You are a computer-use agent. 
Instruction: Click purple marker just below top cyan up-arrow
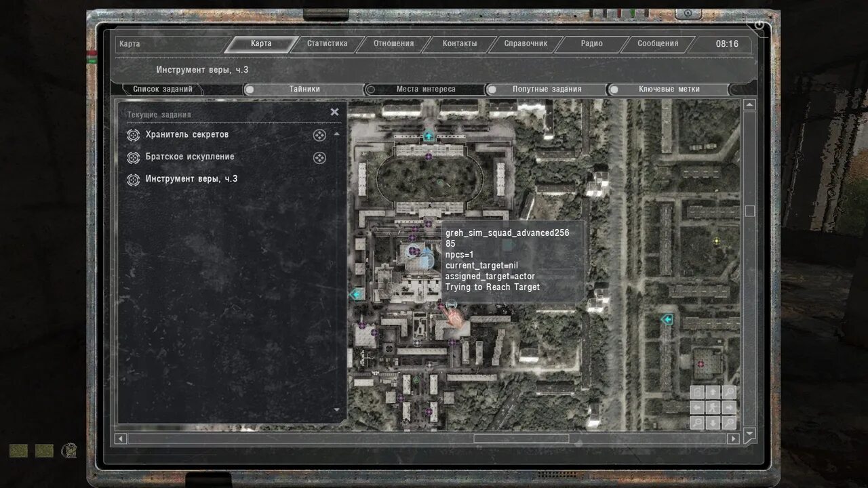(x=429, y=157)
